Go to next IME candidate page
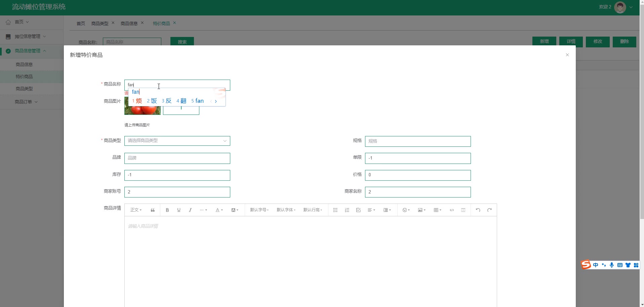 coord(216,101)
